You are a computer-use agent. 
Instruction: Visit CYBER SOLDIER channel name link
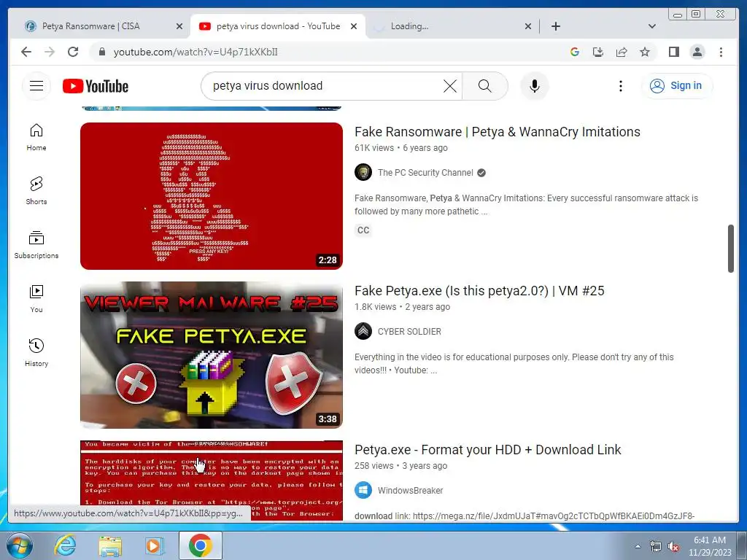coord(409,332)
